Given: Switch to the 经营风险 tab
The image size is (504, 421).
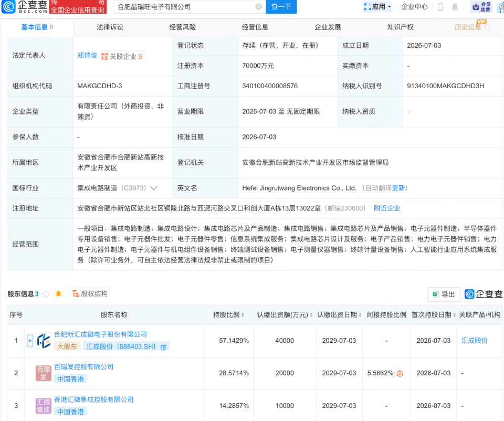Looking at the screenshot, I should [x=183, y=27].
